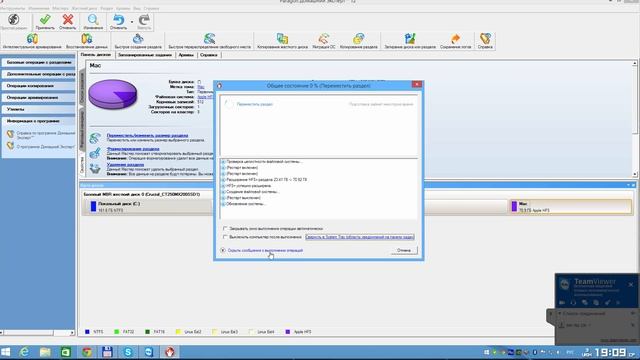
Task: Click the Express mode icon in toolbar
Action: coord(13,21)
